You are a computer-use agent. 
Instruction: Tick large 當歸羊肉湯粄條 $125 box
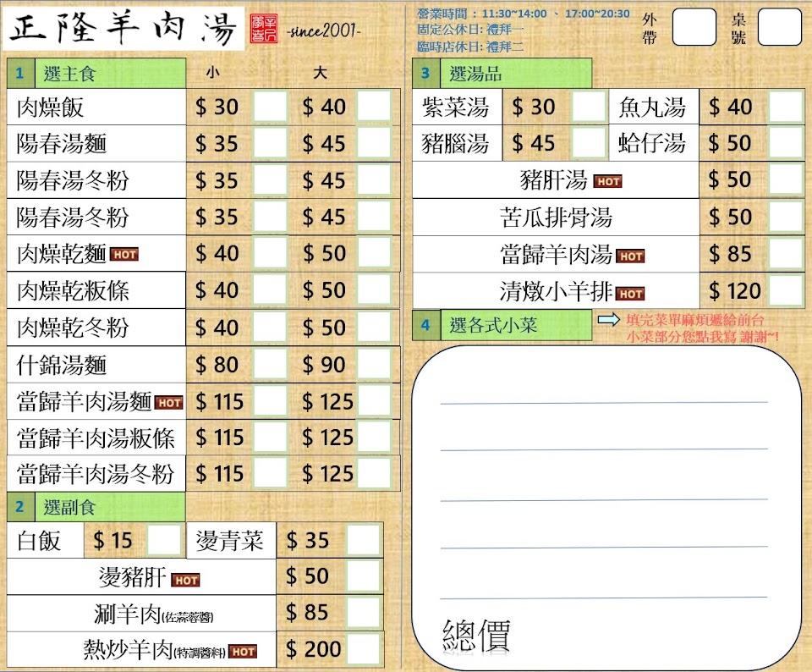pos(374,438)
